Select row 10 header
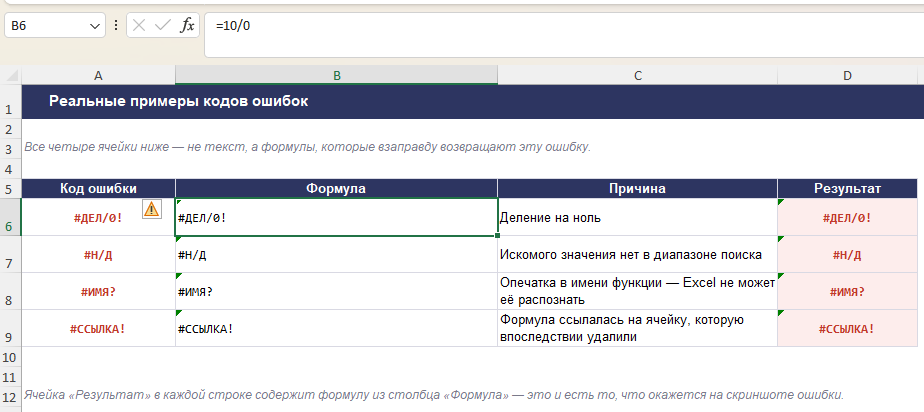The height and width of the screenshot is (412, 924). click(x=11, y=357)
